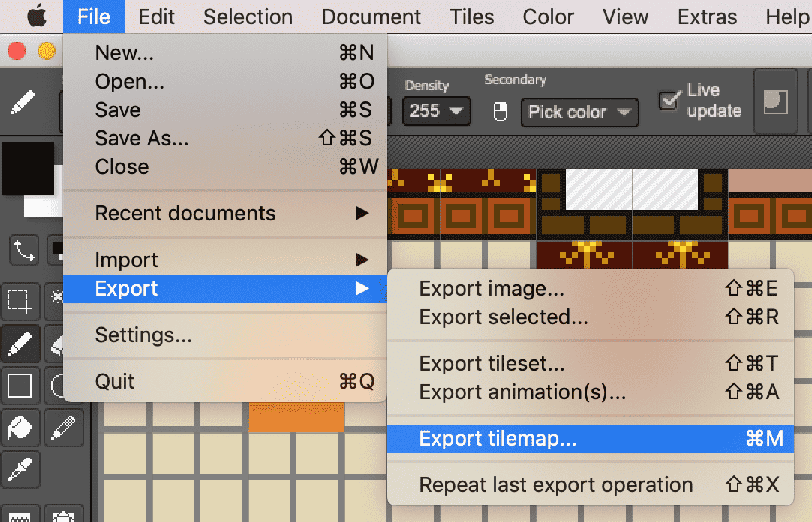The height and width of the screenshot is (522, 812).
Task: Toggle the Live update checkbox
Action: click(669, 100)
